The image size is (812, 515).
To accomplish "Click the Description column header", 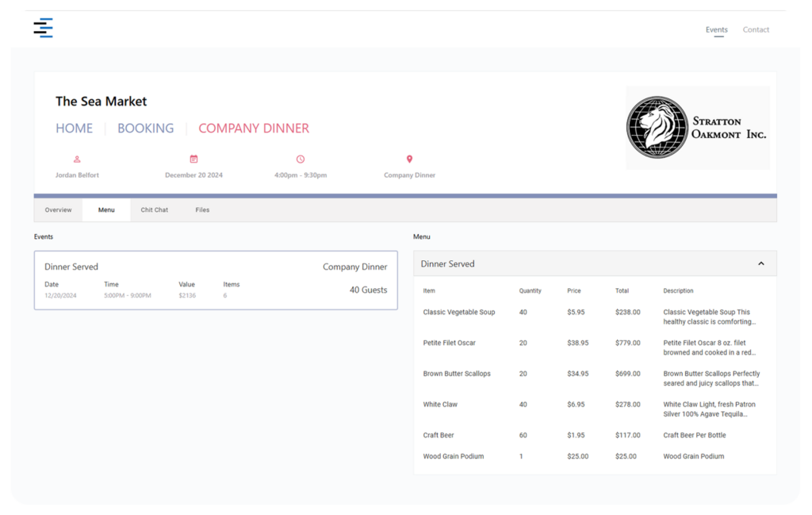I will 678,290.
